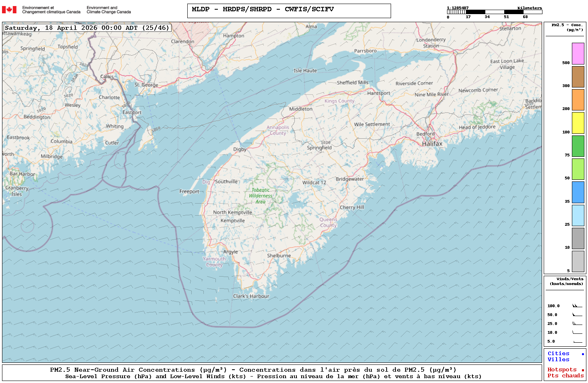
Task: Pick the dark green PM2.5 legend swatch
Action: point(578,146)
